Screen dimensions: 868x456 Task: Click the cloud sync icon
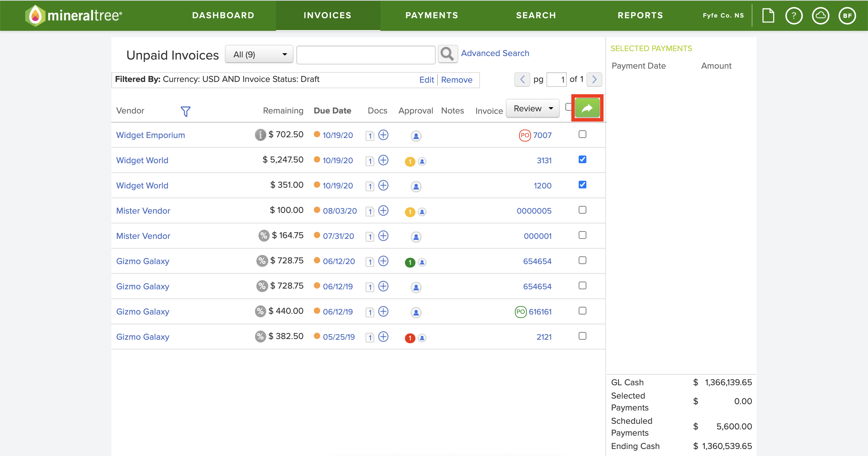tap(820, 15)
